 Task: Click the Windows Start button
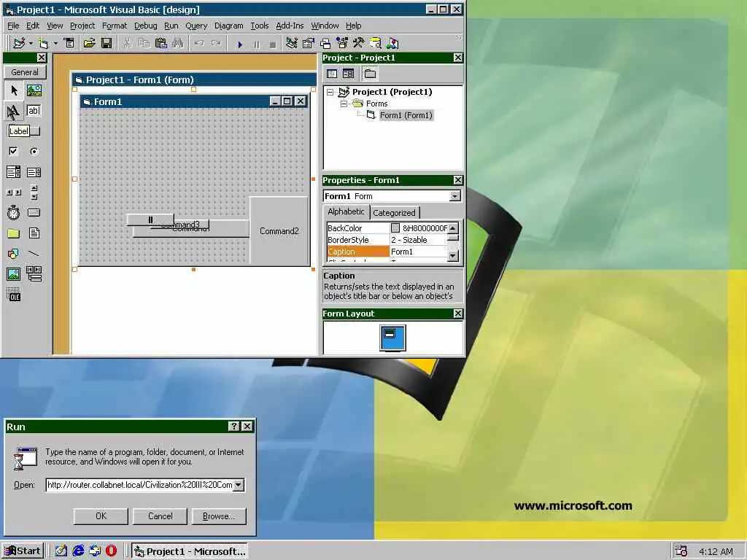[x=23, y=551]
